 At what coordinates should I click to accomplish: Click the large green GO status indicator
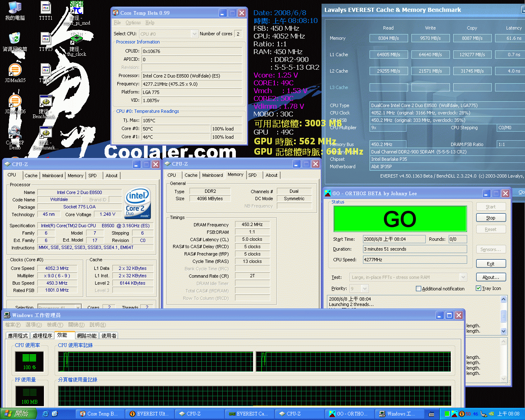(x=400, y=219)
